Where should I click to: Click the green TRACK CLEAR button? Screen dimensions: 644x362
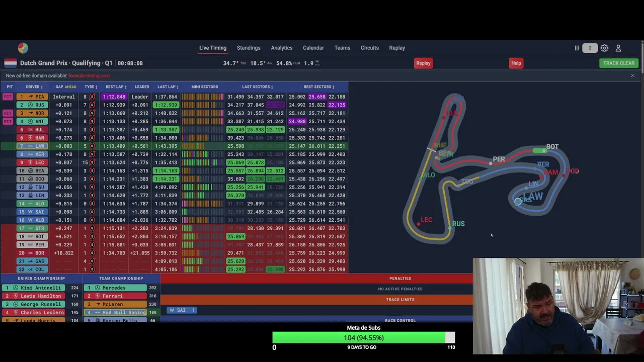[x=619, y=63]
